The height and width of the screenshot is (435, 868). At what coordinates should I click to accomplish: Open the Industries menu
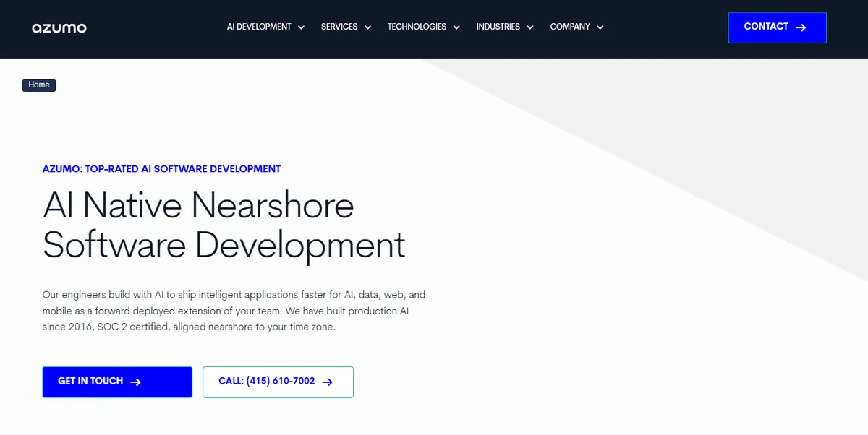[x=498, y=27]
